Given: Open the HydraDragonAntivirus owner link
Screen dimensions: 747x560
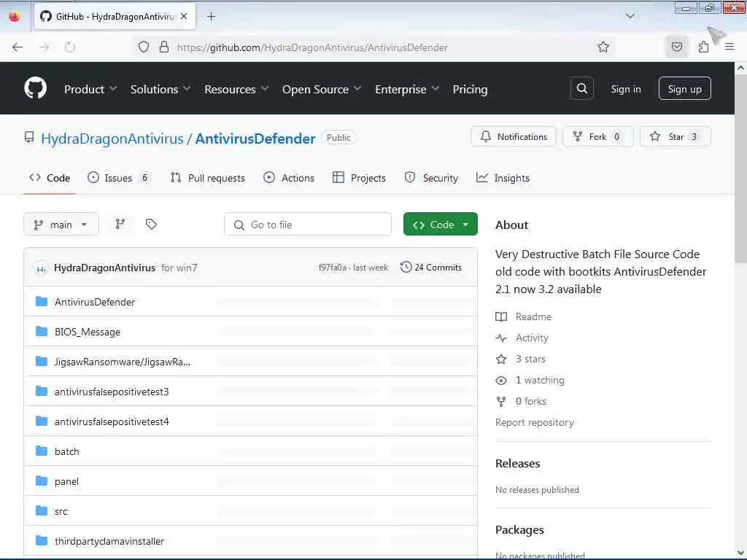Looking at the screenshot, I should 112,139.
